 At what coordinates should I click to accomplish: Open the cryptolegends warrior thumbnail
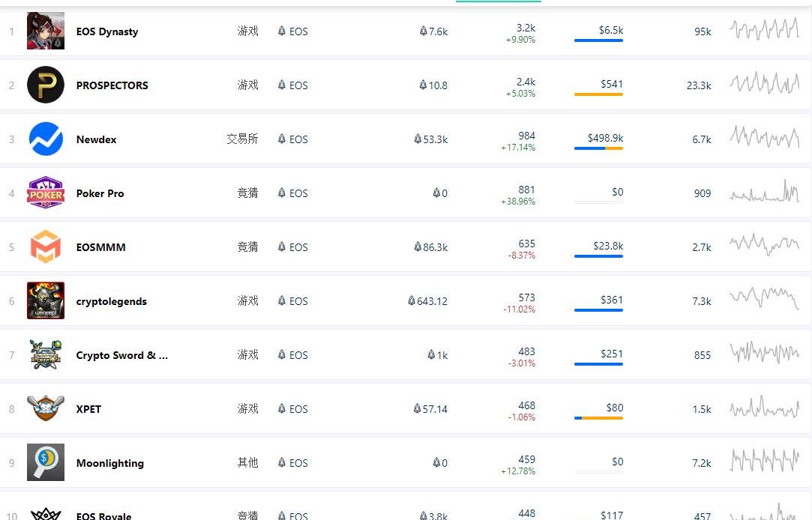click(46, 300)
